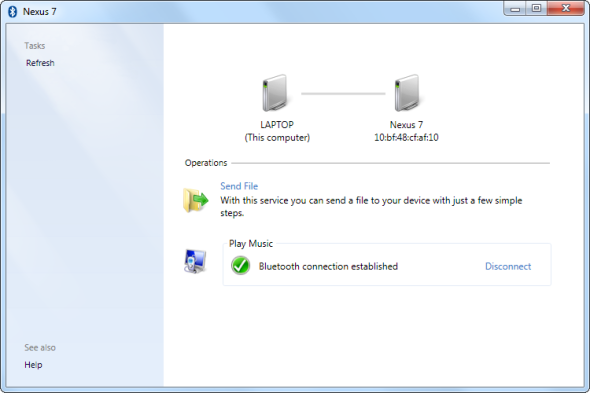Click the Tasks heading in sidebar
Viewport: 590px width, 393px height.
(35, 46)
